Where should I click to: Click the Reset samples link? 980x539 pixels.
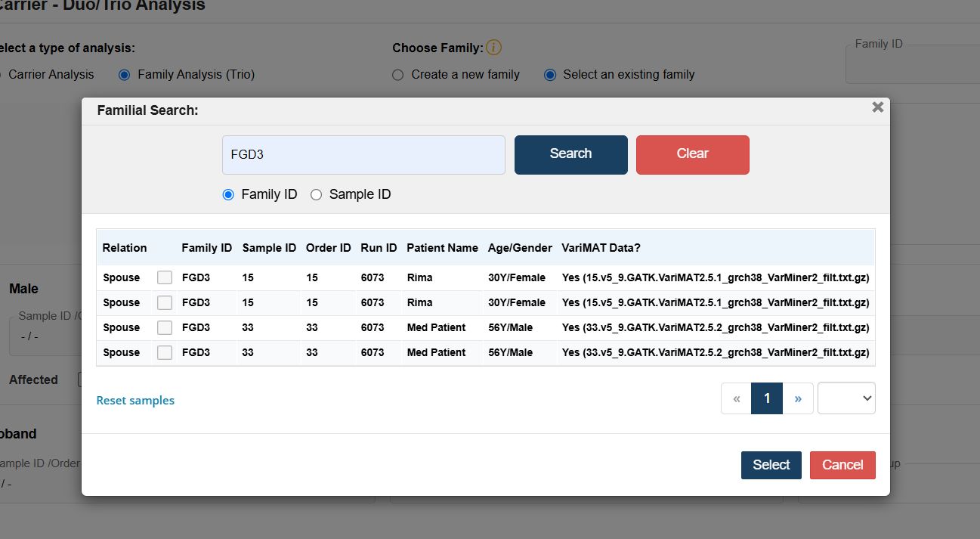point(135,401)
